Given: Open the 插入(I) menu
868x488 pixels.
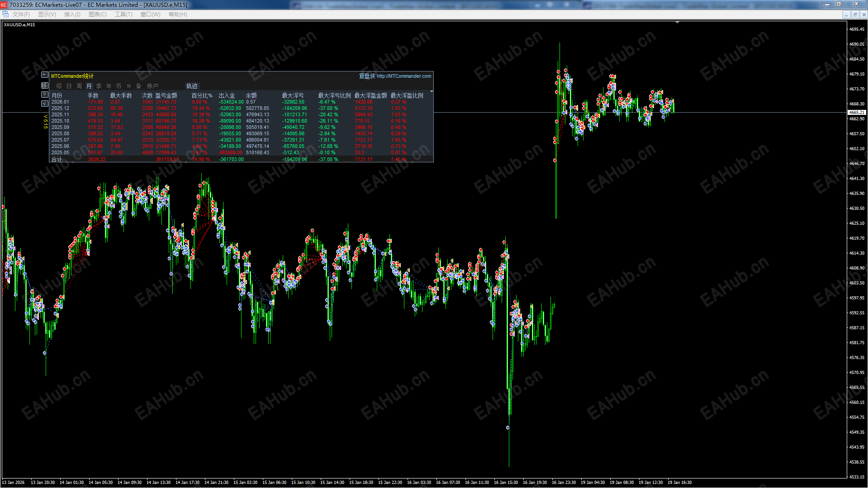Looking at the screenshot, I should tap(72, 14).
